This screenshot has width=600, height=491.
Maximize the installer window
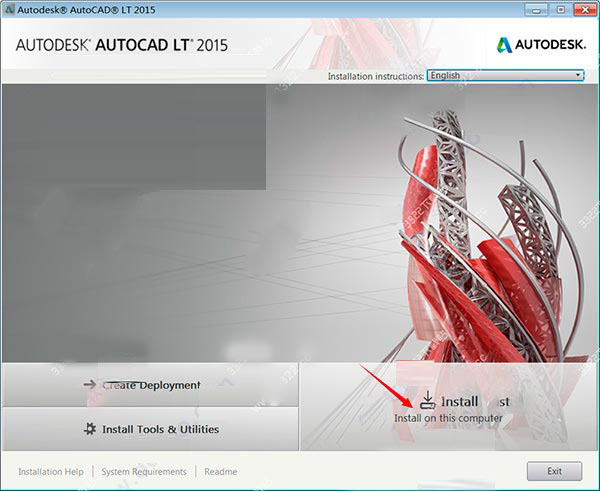tap(561, 10)
